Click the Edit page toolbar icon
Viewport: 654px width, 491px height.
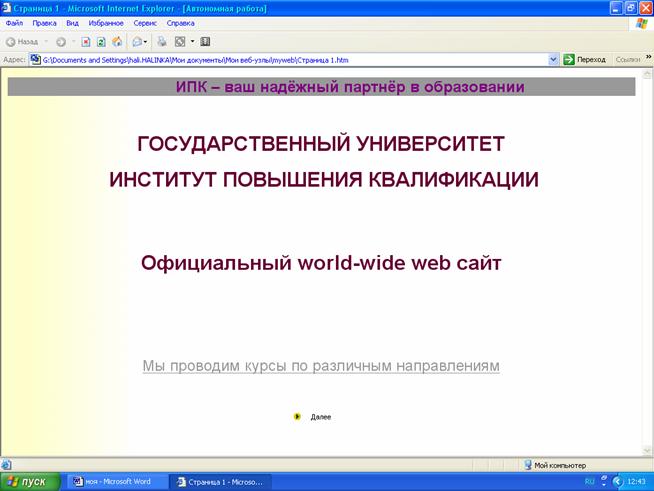point(180,42)
